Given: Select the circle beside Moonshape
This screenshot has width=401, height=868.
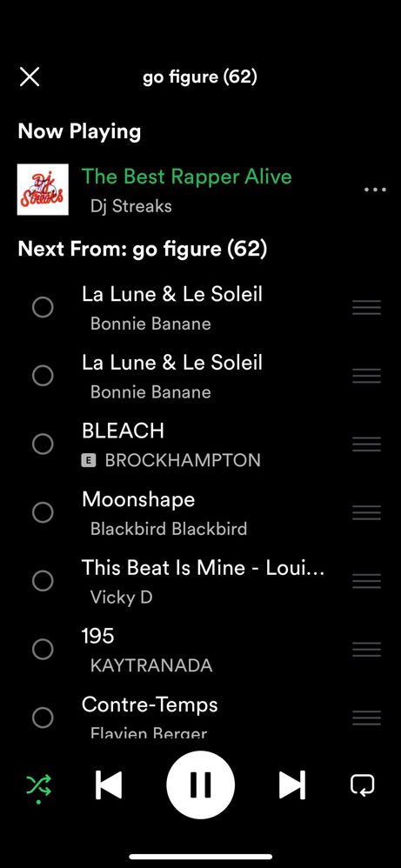Looking at the screenshot, I should 43,512.
